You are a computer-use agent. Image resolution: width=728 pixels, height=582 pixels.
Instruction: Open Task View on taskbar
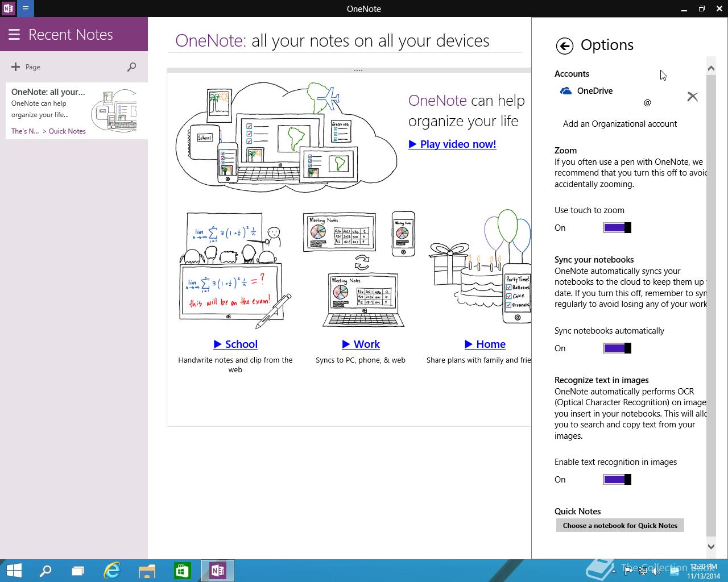coord(78,571)
